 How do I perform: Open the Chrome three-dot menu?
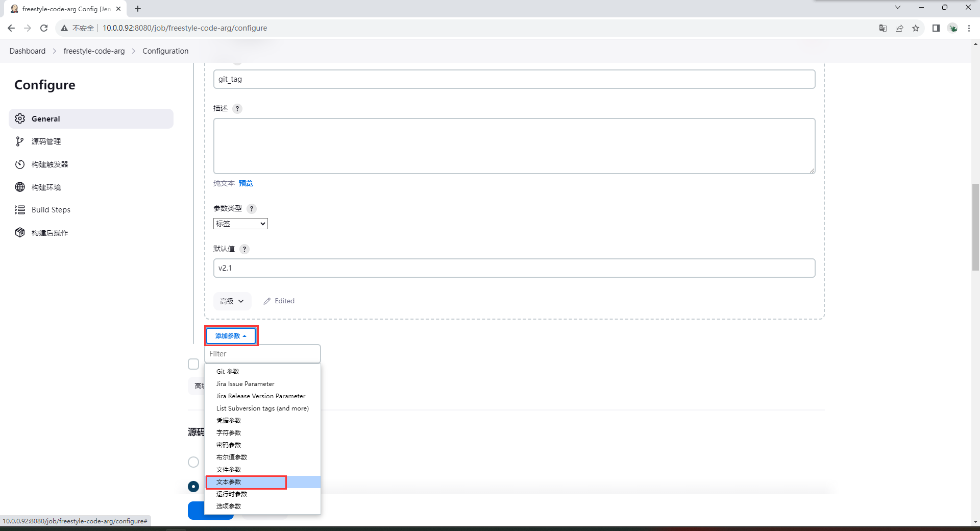969,28
